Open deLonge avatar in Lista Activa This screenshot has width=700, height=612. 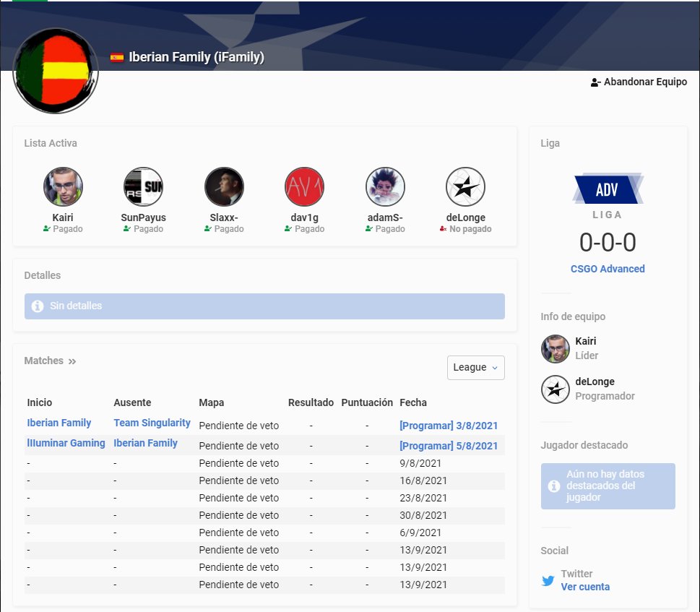pos(466,186)
